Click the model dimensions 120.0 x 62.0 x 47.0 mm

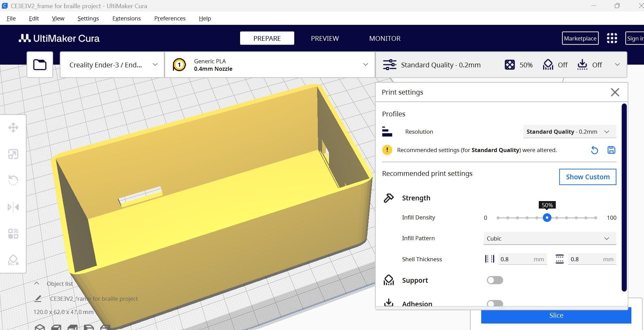[x=63, y=312]
